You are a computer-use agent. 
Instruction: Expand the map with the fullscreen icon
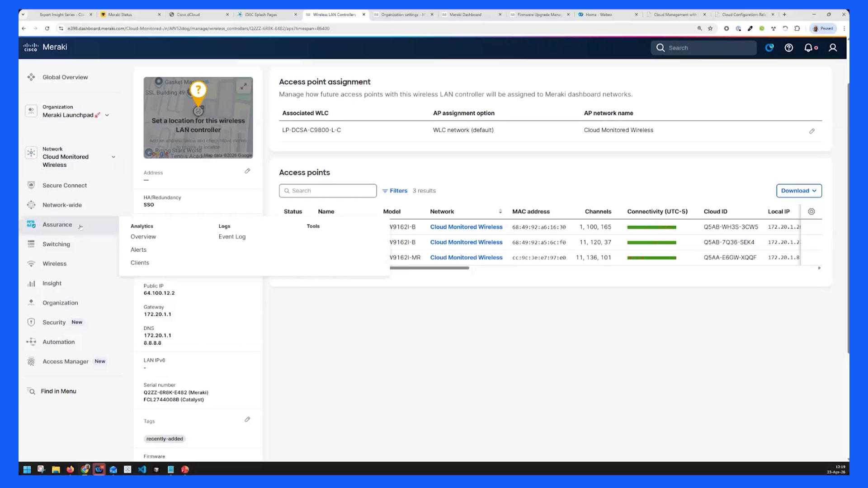click(x=244, y=86)
